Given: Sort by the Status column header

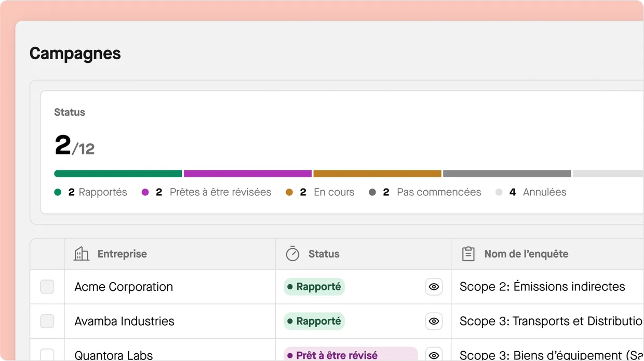Looking at the screenshot, I should [x=324, y=254].
